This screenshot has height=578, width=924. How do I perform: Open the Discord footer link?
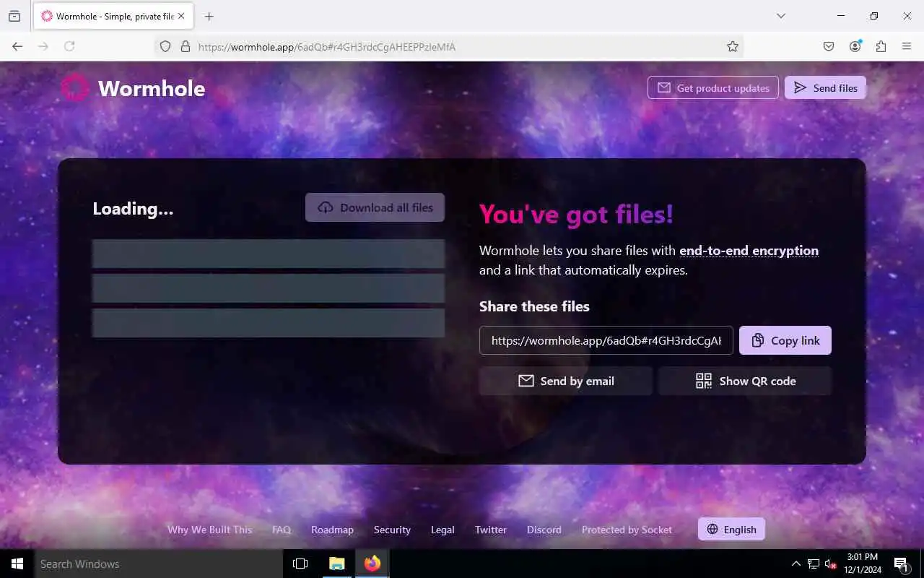pos(544,530)
